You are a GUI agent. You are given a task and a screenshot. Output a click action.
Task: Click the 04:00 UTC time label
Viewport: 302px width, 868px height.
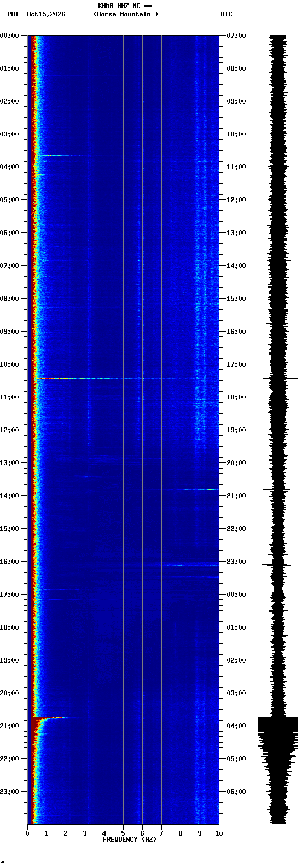[236, 726]
